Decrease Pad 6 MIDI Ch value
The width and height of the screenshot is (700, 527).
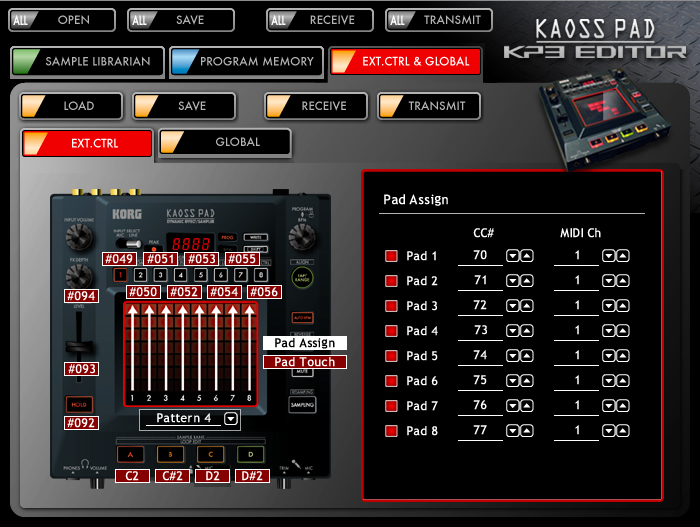pyautogui.click(x=609, y=381)
